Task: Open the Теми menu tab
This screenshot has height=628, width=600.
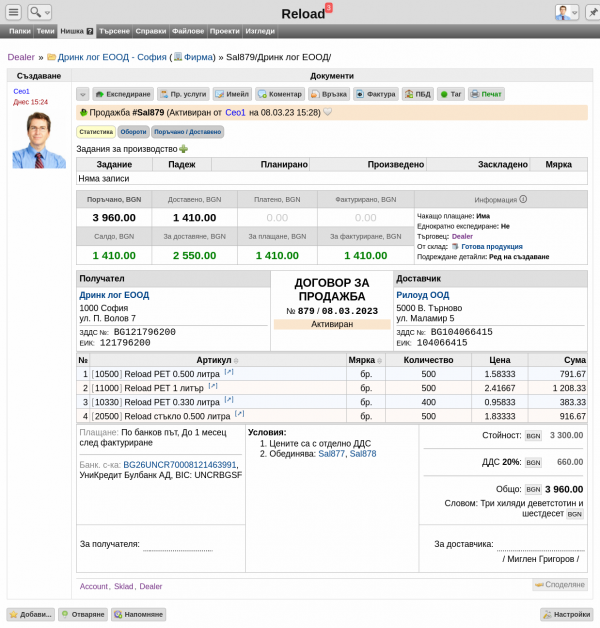Action: [x=45, y=31]
